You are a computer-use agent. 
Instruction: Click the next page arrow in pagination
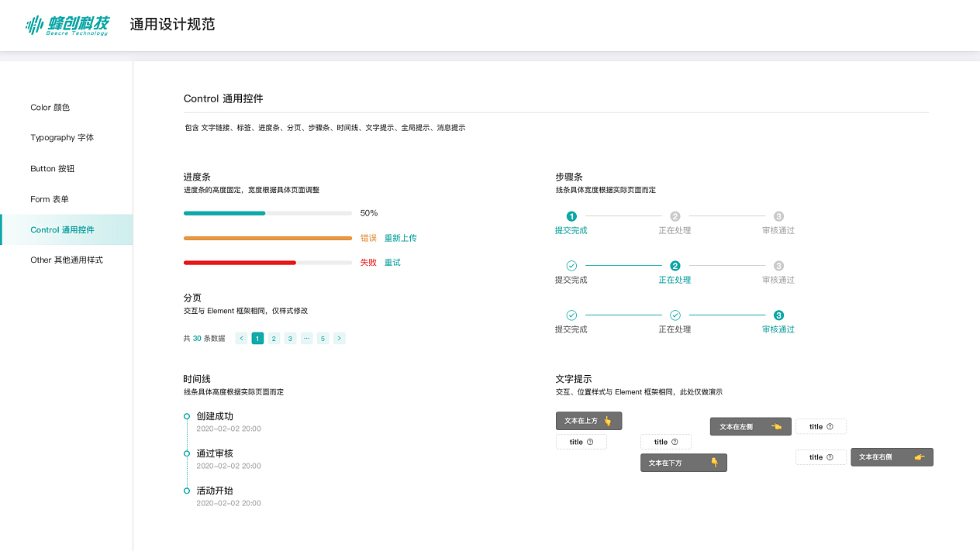pyautogui.click(x=339, y=338)
